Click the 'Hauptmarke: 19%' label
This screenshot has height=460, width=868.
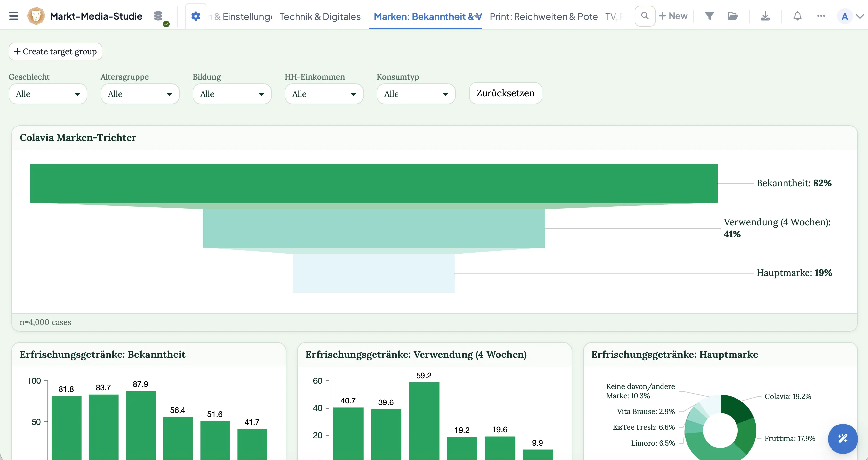pos(794,273)
